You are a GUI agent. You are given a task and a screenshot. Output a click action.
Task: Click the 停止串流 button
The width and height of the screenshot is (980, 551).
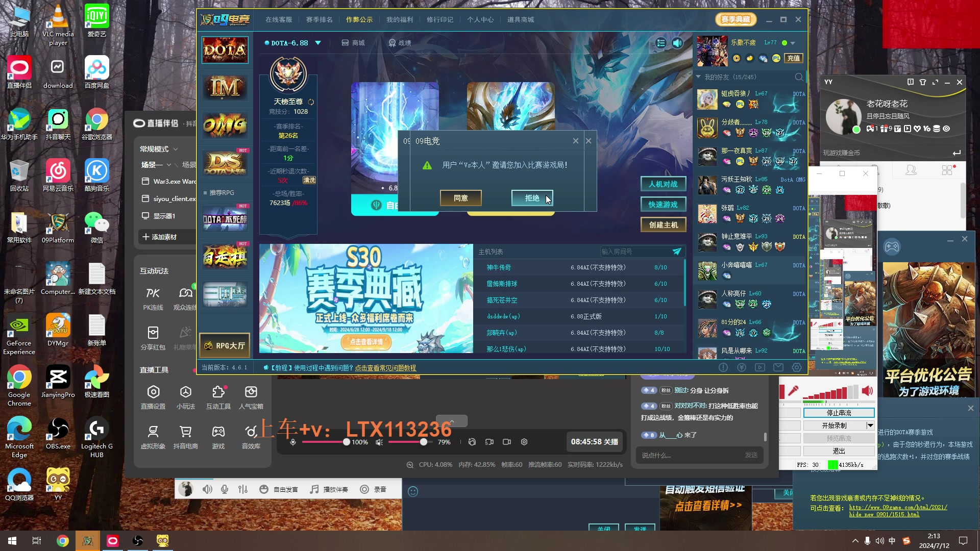click(839, 413)
